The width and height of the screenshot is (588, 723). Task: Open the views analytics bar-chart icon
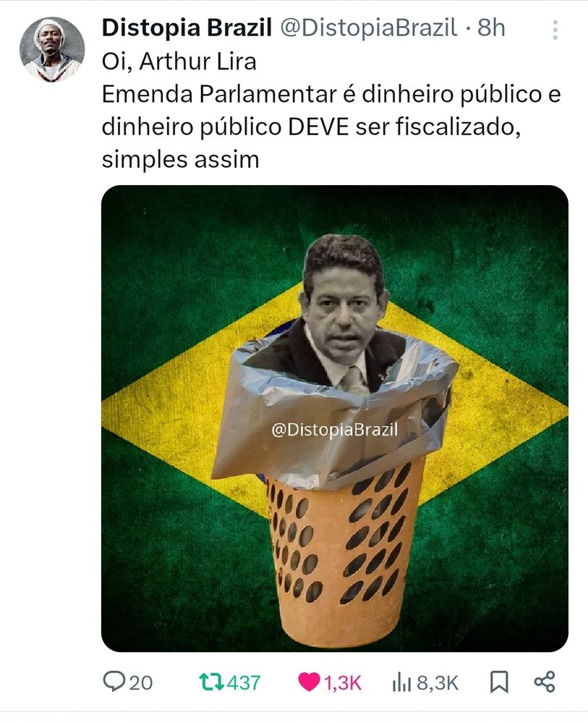click(401, 682)
